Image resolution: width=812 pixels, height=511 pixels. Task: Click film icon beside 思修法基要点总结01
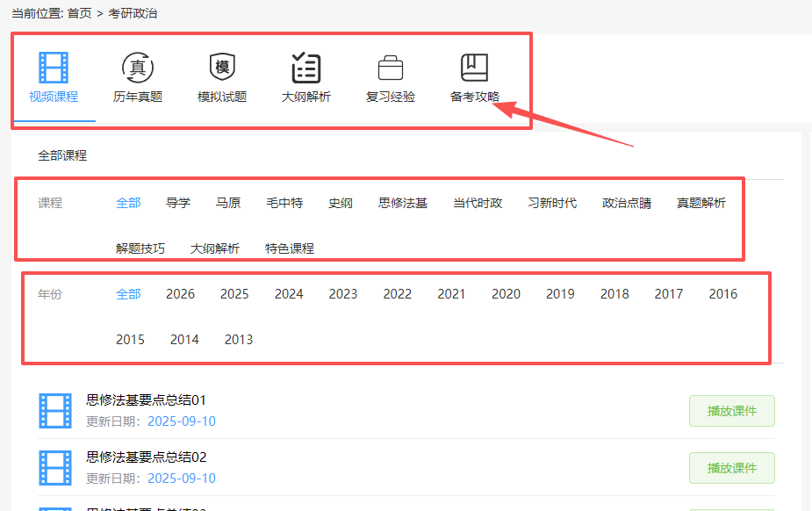55,410
